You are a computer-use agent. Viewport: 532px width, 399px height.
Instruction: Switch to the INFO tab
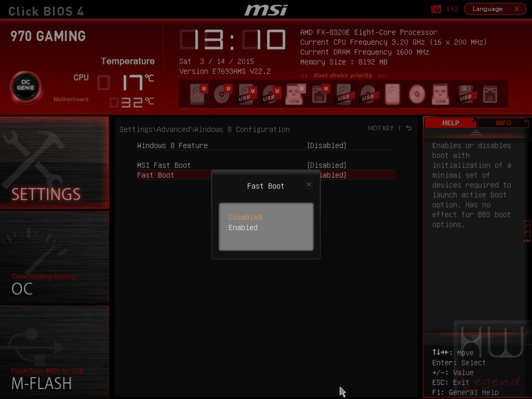tap(503, 123)
